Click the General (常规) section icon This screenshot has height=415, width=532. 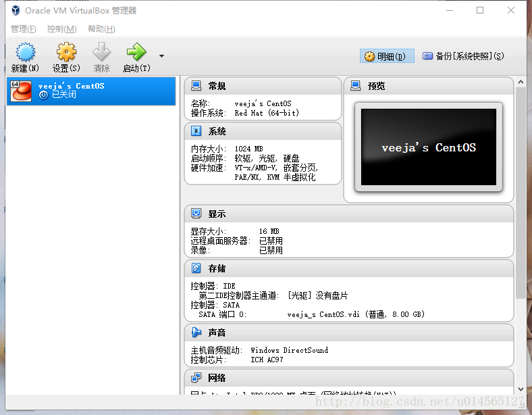pyautogui.click(x=196, y=86)
